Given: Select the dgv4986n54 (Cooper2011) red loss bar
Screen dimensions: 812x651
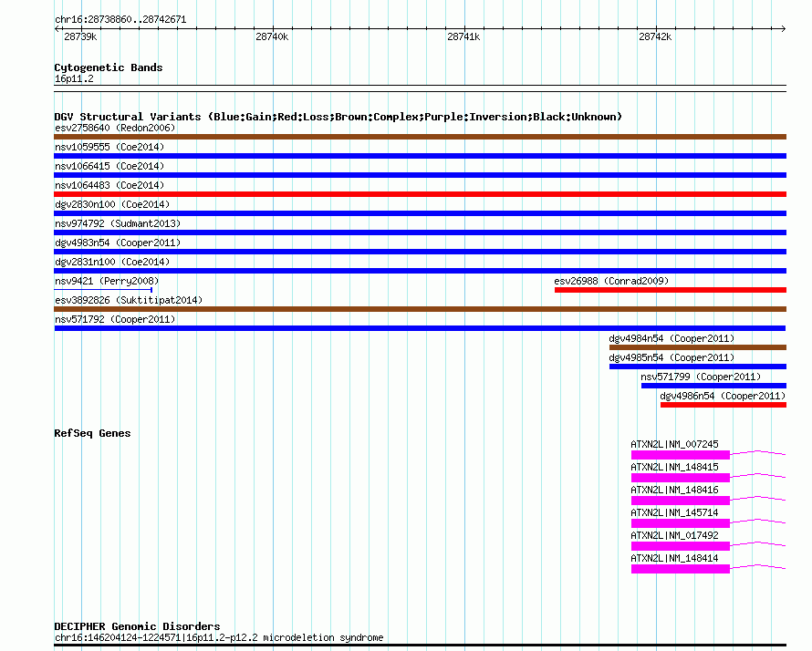Looking at the screenshot, I should [724, 405].
